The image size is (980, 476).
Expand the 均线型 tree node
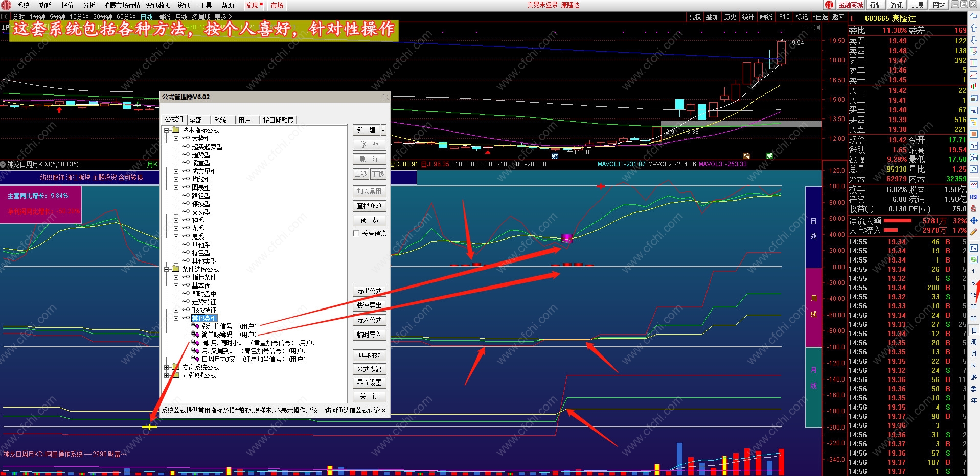(176, 179)
